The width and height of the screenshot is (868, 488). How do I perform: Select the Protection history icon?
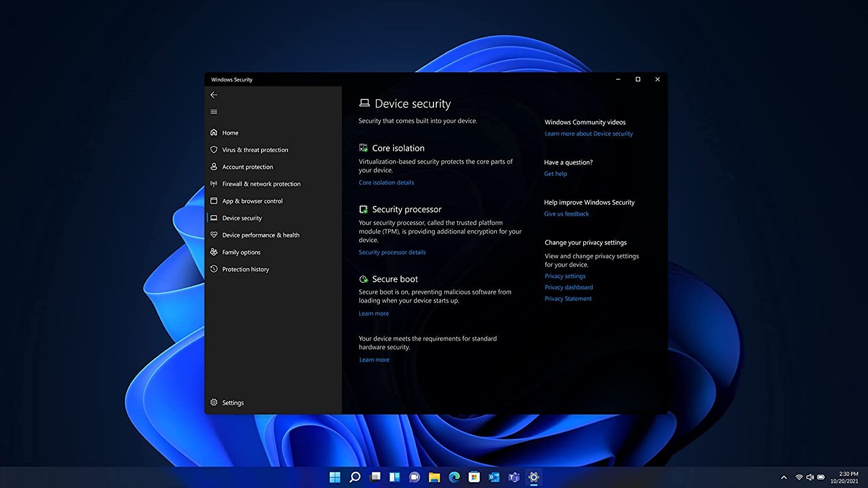214,269
